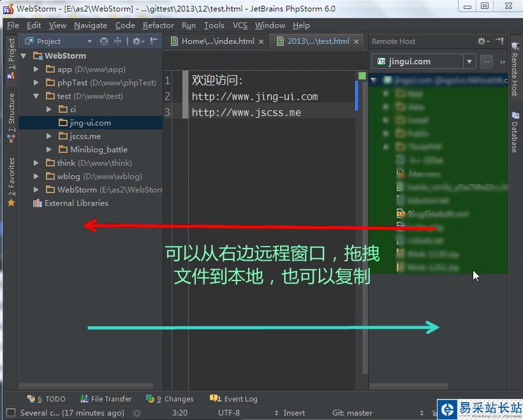
Task: Open the File menu
Action: [x=13, y=25]
